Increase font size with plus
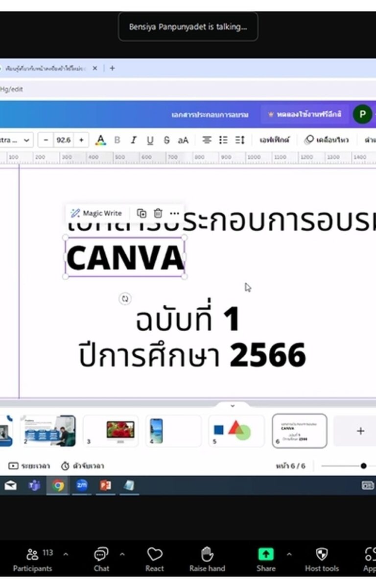The height and width of the screenshot is (588, 376). pyautogui.click(x=81, y=140)
